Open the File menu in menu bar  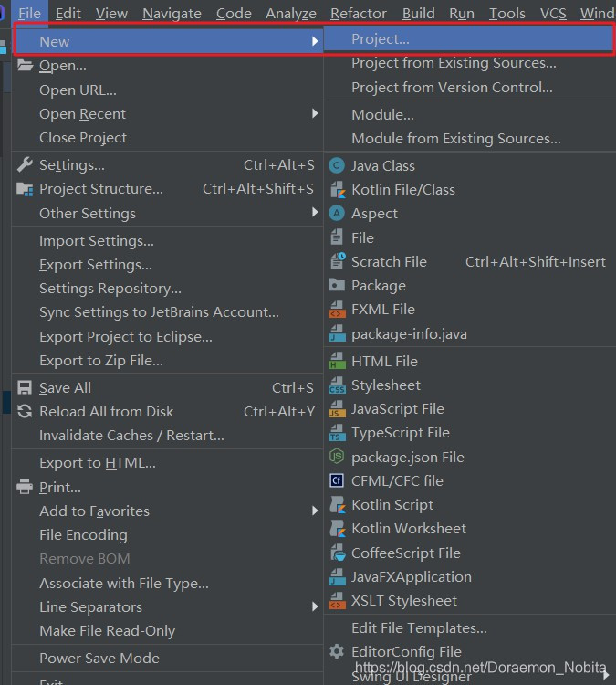click(x=29, y=13)
